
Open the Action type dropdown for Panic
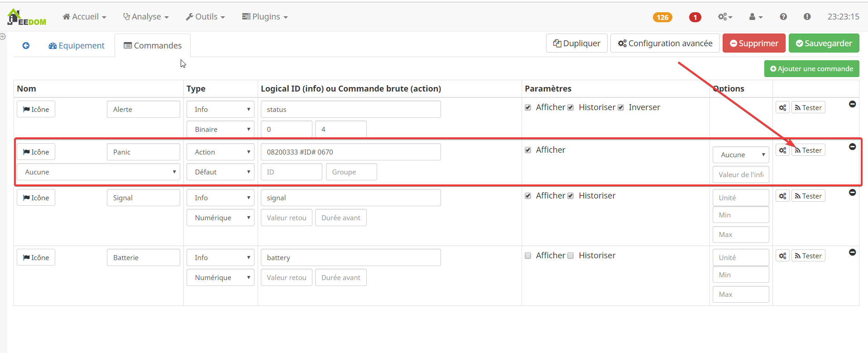tap(221, 152)
